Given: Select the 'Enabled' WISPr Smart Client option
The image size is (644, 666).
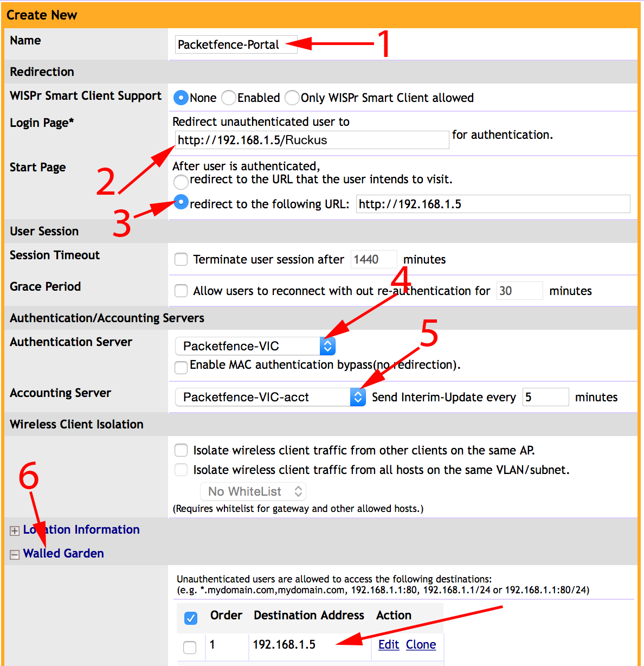Looking at the screenshot, I should pos(228,98).
